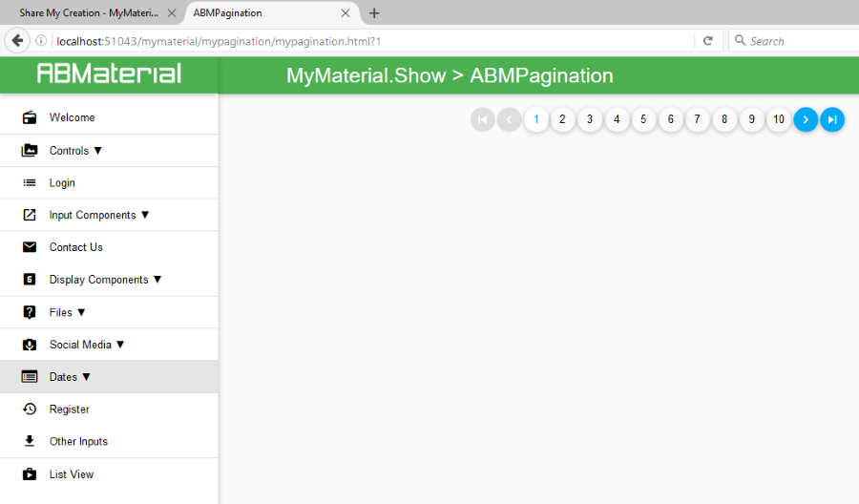Expand the Social Media arrow

point(120,345)
